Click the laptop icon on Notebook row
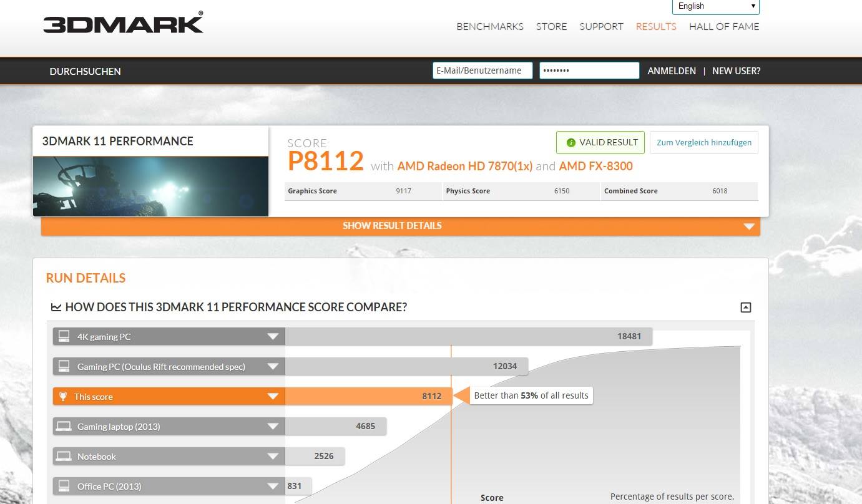 [x=64, y=456]
